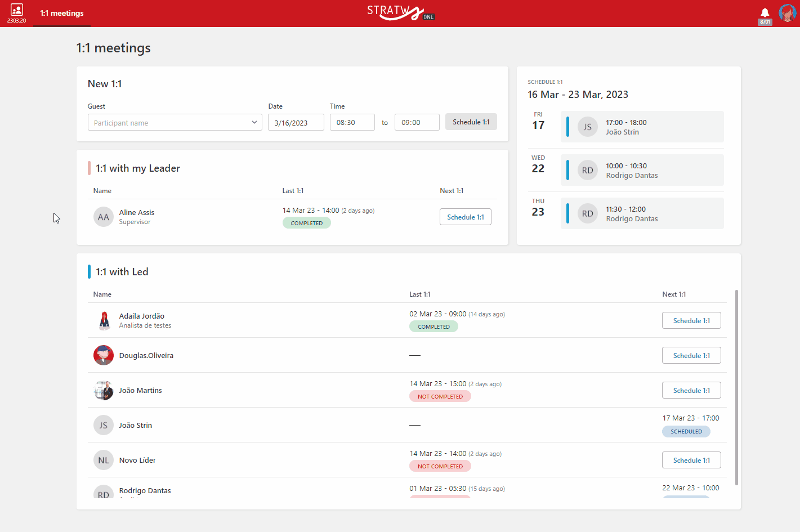Click Aline Assis AA avatar
This screenshot has width=800, height=532.
[104, 217]
